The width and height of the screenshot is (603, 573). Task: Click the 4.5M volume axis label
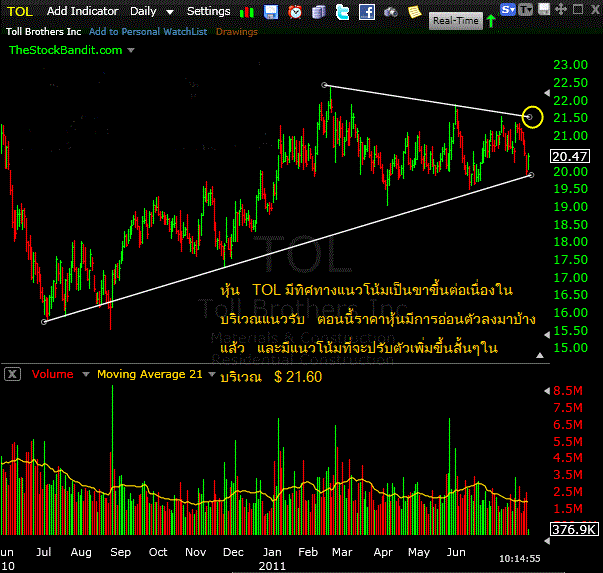click(x=568, y=458)
